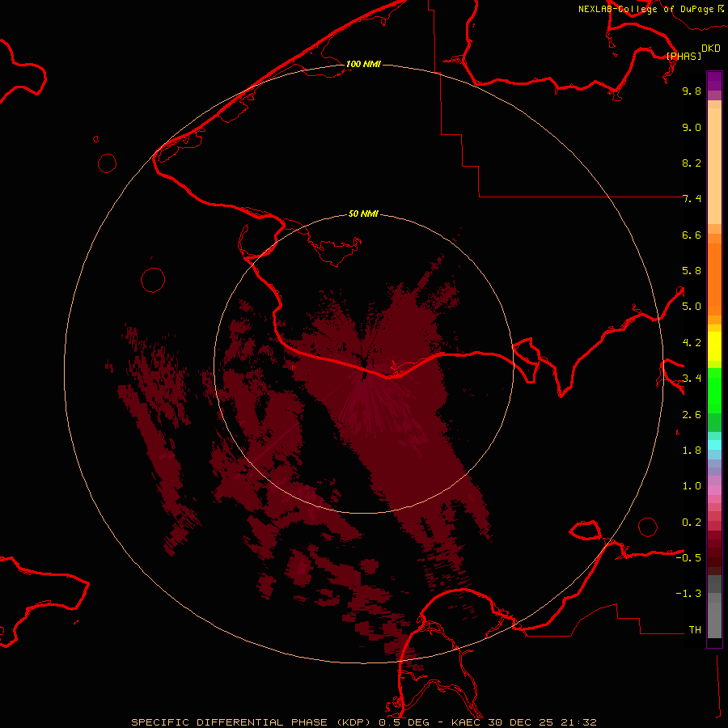The image size is (728, 728).
Task: Click the cyan segment of the colorbar
Action: click(x=714, y=445)
